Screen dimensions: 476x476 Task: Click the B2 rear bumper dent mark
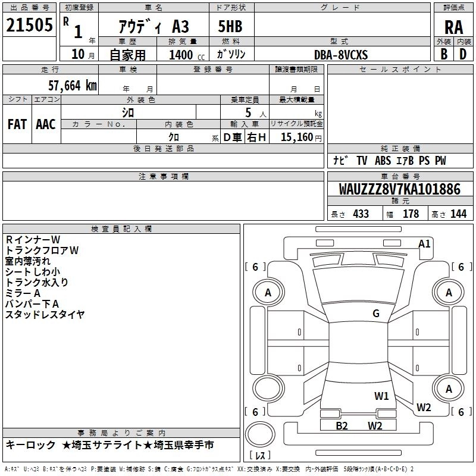coord(342,425)
